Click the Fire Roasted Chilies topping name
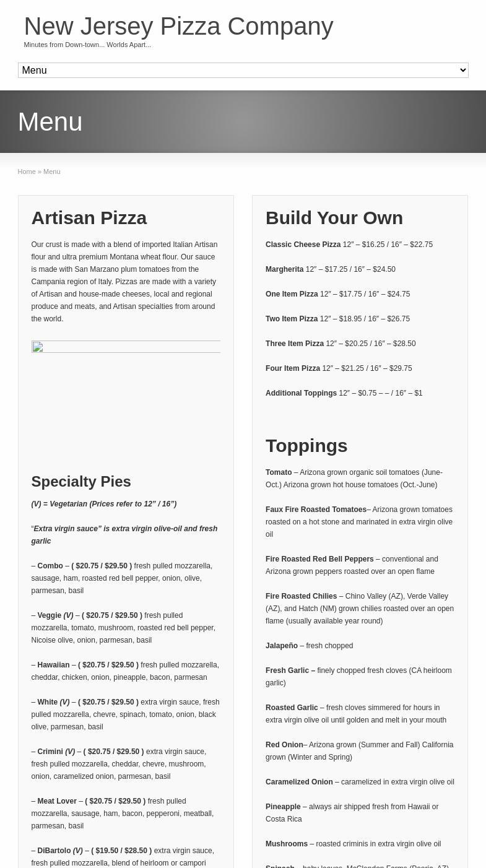 [301, 596]
